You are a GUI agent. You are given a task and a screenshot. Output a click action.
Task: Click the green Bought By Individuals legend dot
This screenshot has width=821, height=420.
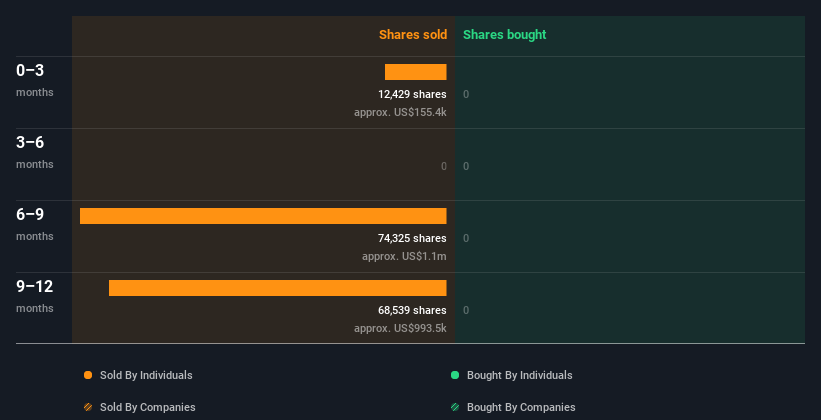pyautogui.click(x=455, y=375)
